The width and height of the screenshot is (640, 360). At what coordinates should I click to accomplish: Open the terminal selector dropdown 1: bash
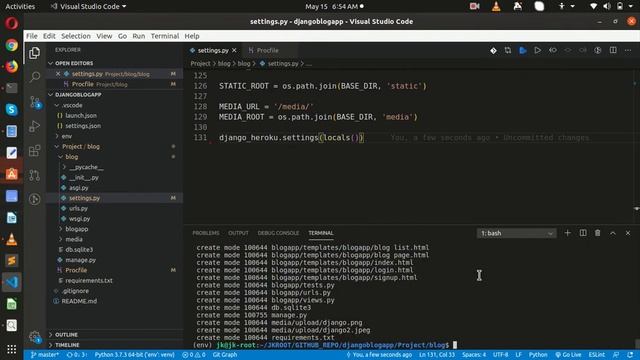pos(516,233)
